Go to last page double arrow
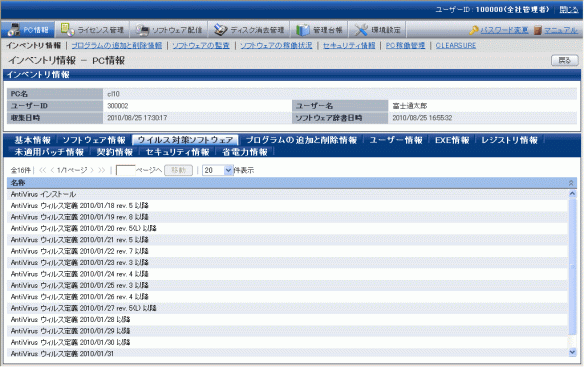584x367 pixels. pos(102,170)
